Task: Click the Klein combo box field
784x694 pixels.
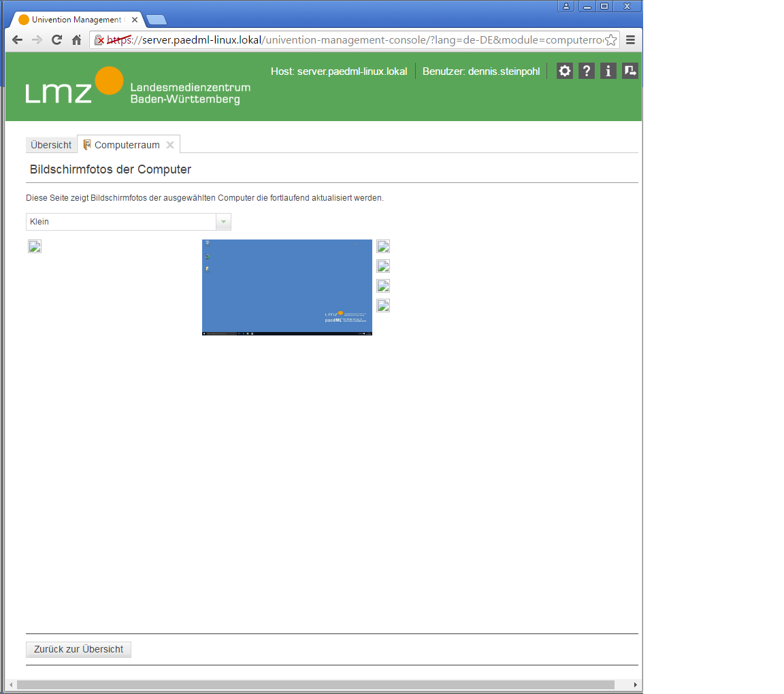Action: coord(120,222)
